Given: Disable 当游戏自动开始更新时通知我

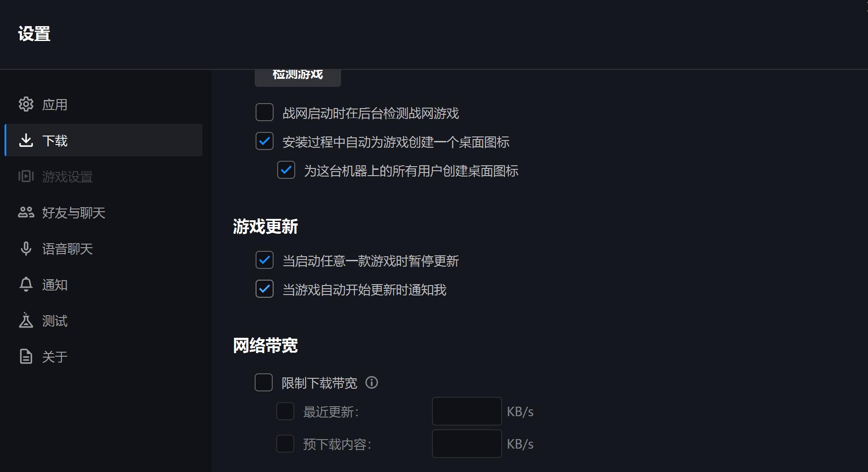Looking at the screenshot, I should (x=264, y=289).
